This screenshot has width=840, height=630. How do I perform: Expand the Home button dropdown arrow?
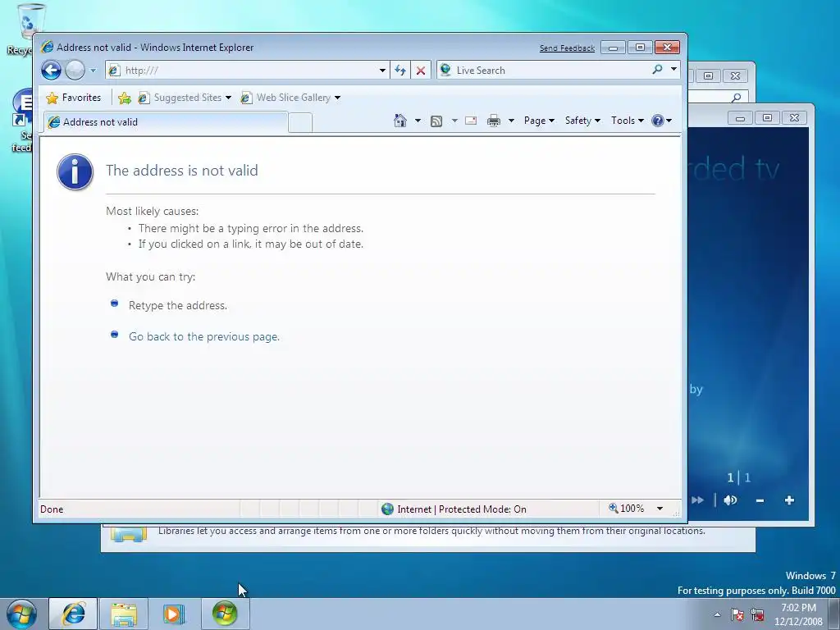coord(418,121)
